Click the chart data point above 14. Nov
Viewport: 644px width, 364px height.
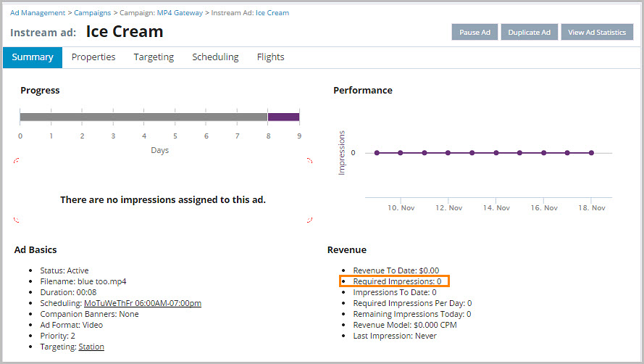click(496, 153)
